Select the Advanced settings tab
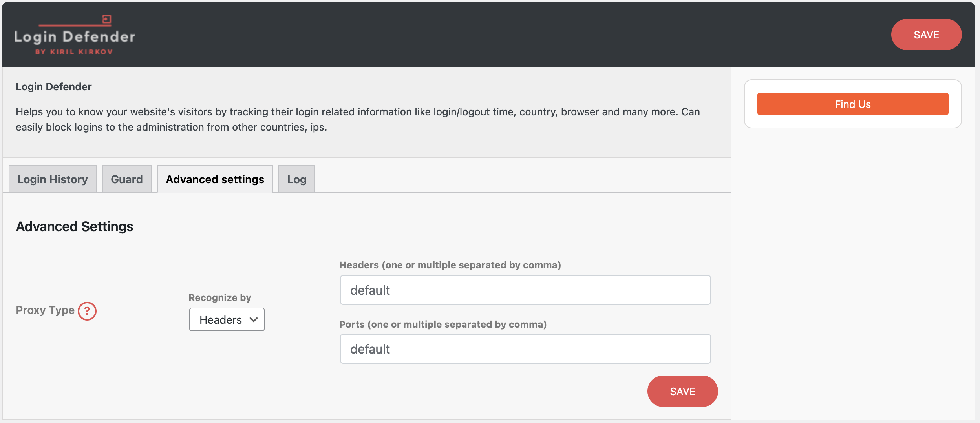The height and width of the screenshot is (423, 980). click(x=214, y=179)
